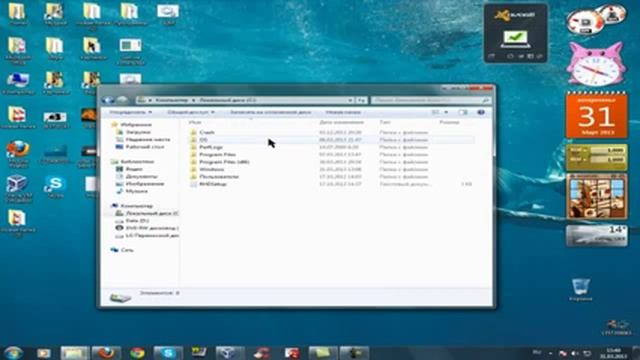Toggle the Explorer preview pane icon

pyautogui.click(x=462, y=112)
